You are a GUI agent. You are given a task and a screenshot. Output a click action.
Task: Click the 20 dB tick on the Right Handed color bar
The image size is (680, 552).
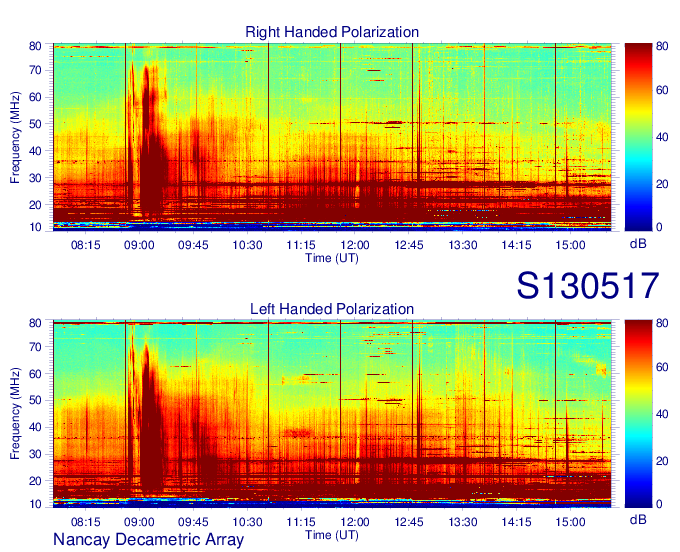[x=662, y=184]
